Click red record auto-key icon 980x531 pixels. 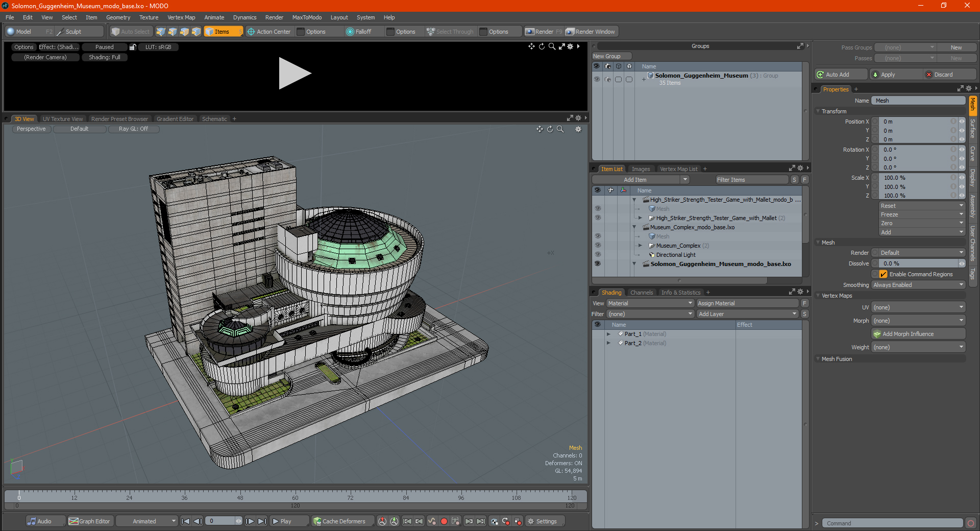(x=444, y=521)
